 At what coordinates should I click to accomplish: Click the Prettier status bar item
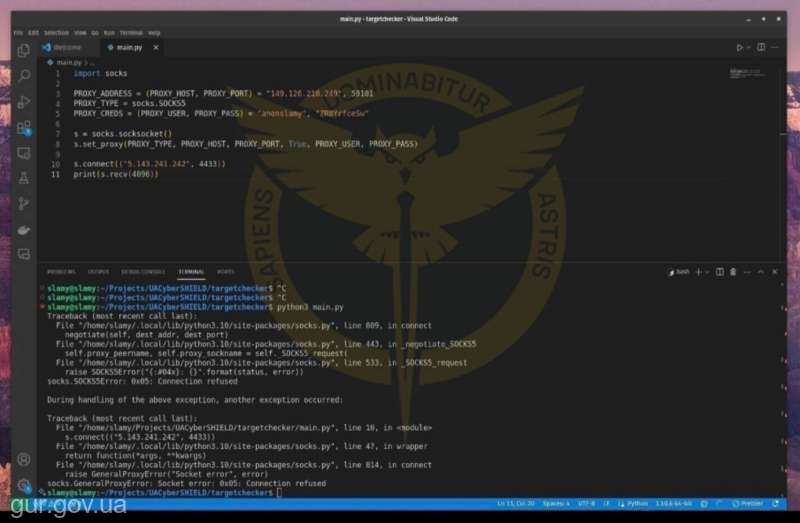[747, 504]
